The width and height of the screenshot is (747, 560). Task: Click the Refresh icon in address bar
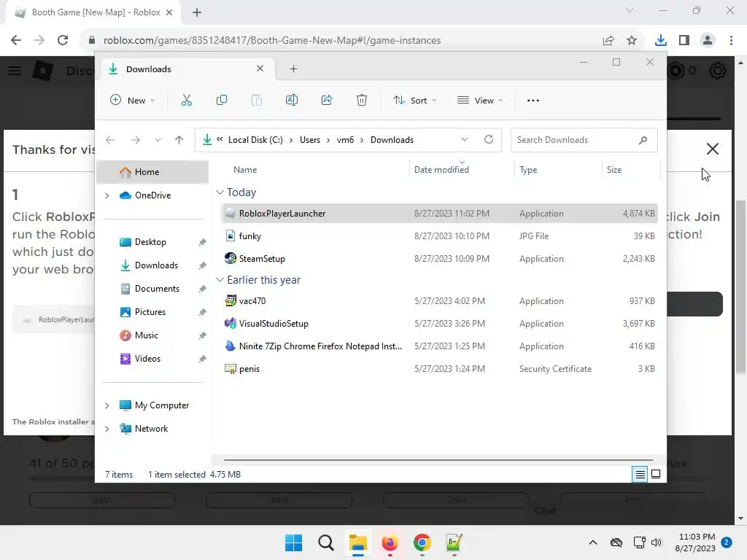pos(488,139)
